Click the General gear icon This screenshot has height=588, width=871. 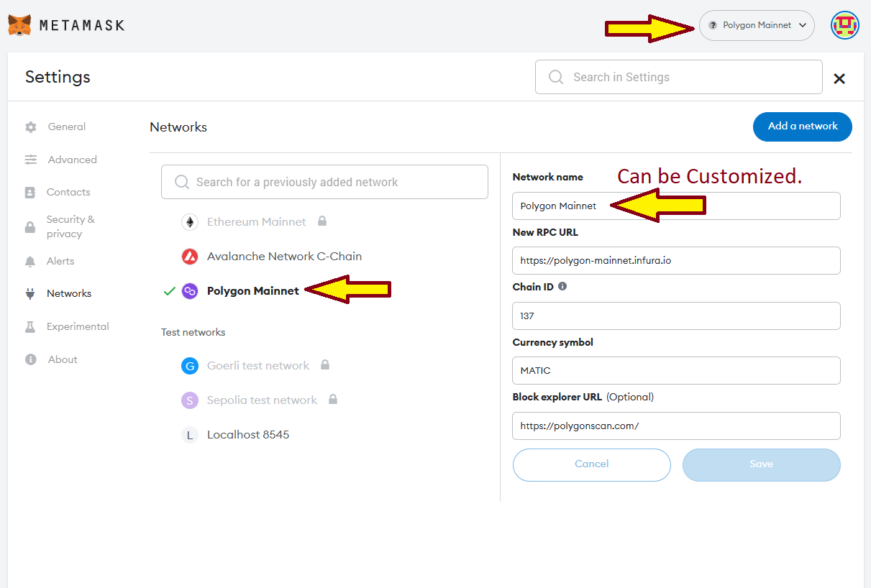tap(30, 127)
